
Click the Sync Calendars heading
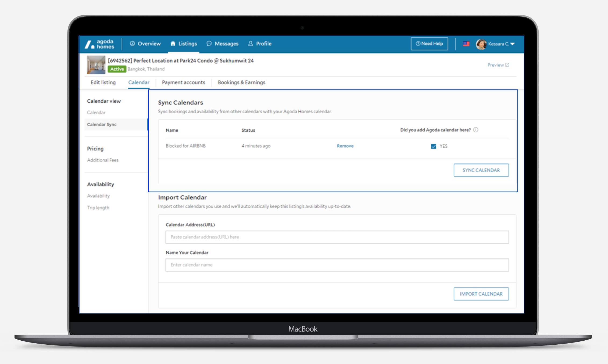[180, 103]
